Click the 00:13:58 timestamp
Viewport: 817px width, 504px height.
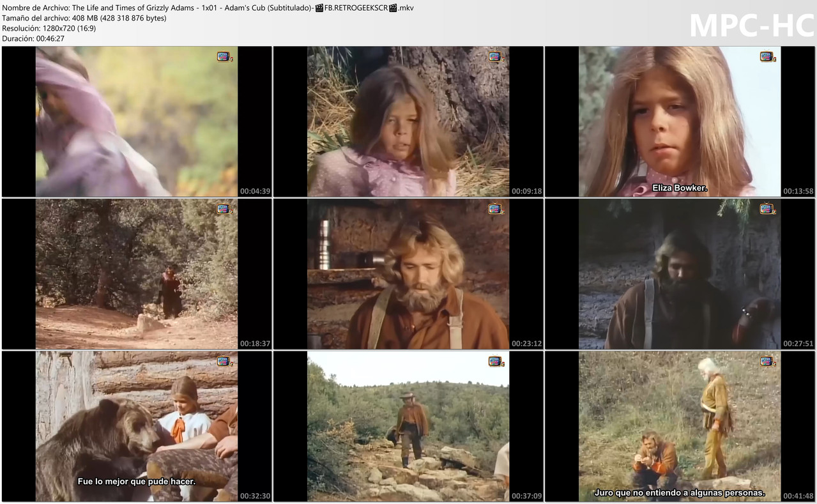pyautogui.click(x=798, y=191)
